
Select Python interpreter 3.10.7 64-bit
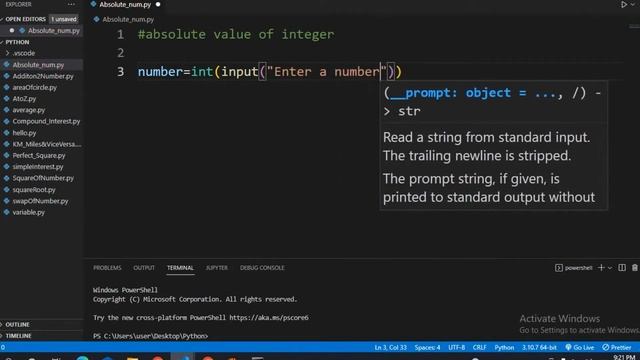coord(539,347)
